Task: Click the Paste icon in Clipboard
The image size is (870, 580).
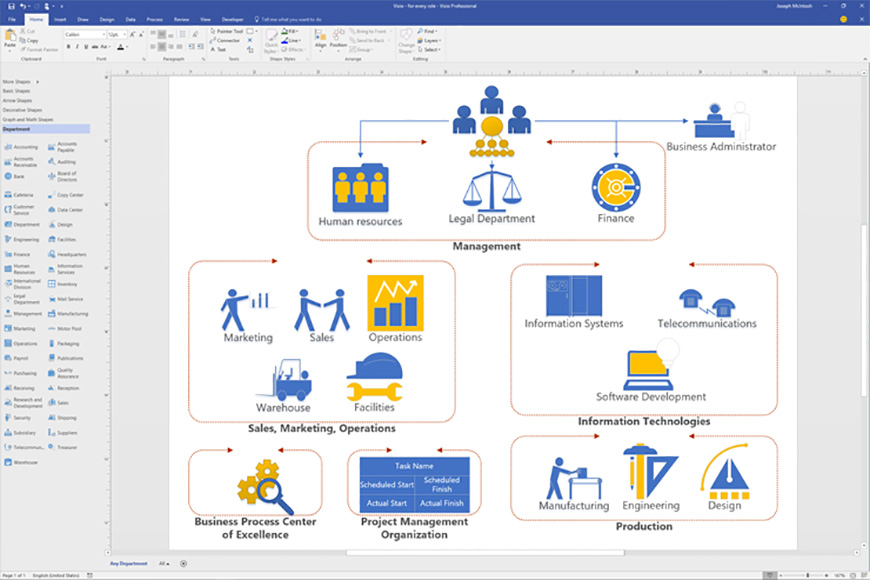Action: pos(10,38)
